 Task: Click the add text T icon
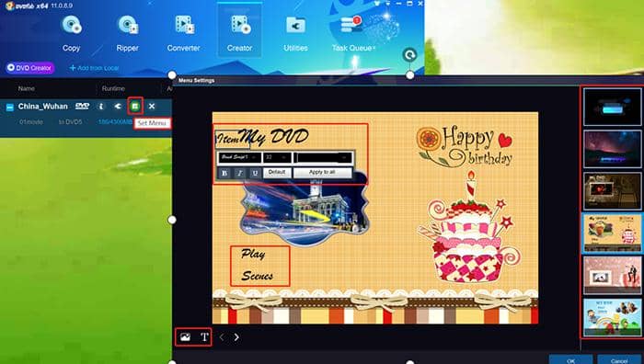coord(204,337)
